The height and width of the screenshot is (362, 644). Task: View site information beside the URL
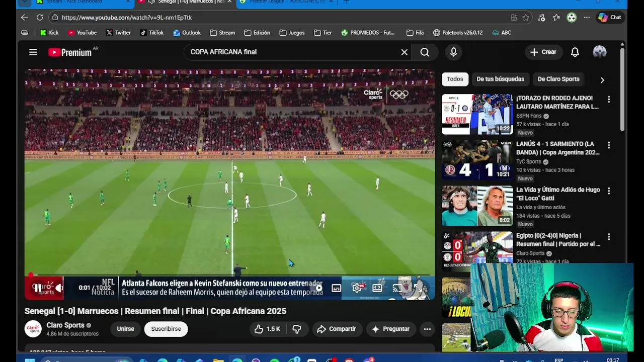(x=55, y=18)
